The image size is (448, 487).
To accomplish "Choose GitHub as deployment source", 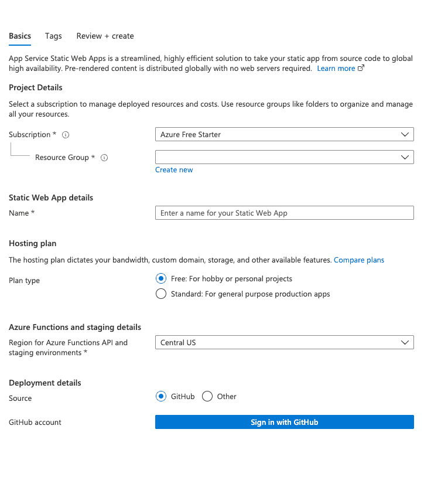I will click(x=161, y=397).
